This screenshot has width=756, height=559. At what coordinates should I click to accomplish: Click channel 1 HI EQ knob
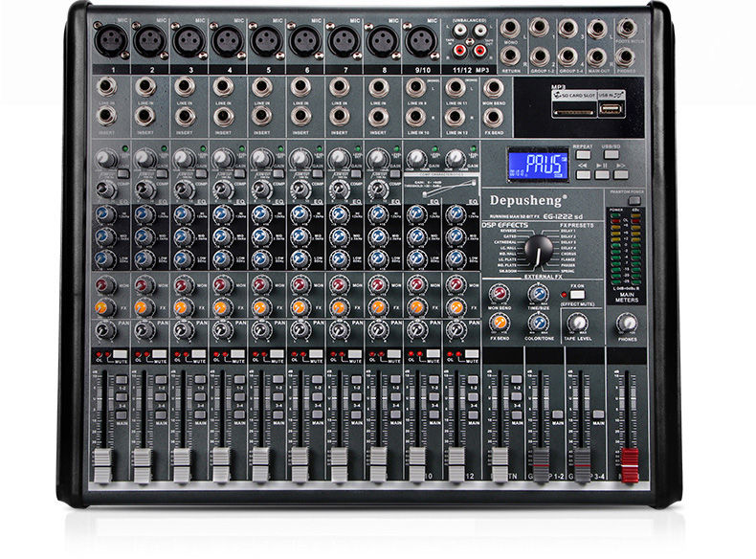[x=104, y=214]
